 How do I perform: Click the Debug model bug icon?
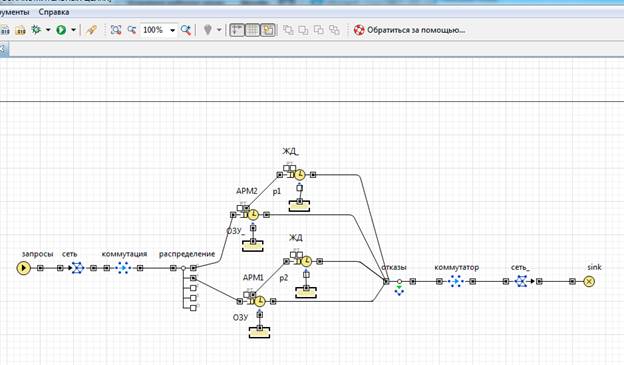(36, 30)
